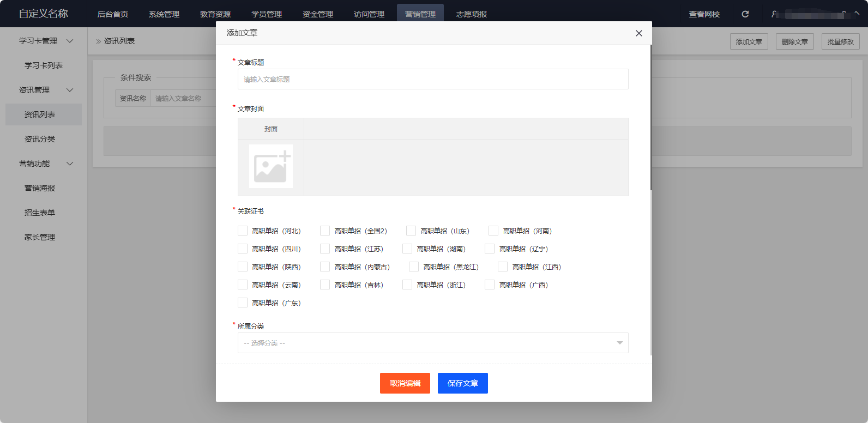Check 高职单招 (河南) checkbox
868x423 pixels.
pyautogui.click(x=493, y=231)
